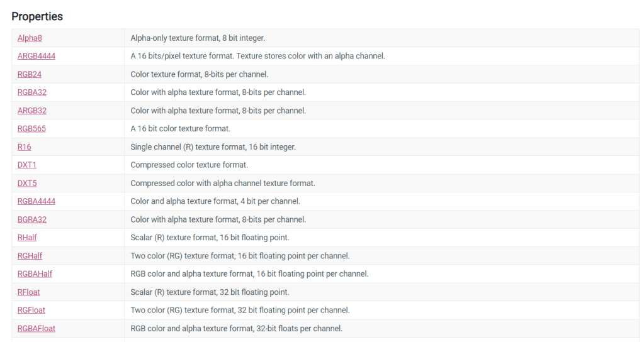644x342 pixels.
Task: Open the RFloat format link
Action: coord(29,292)
